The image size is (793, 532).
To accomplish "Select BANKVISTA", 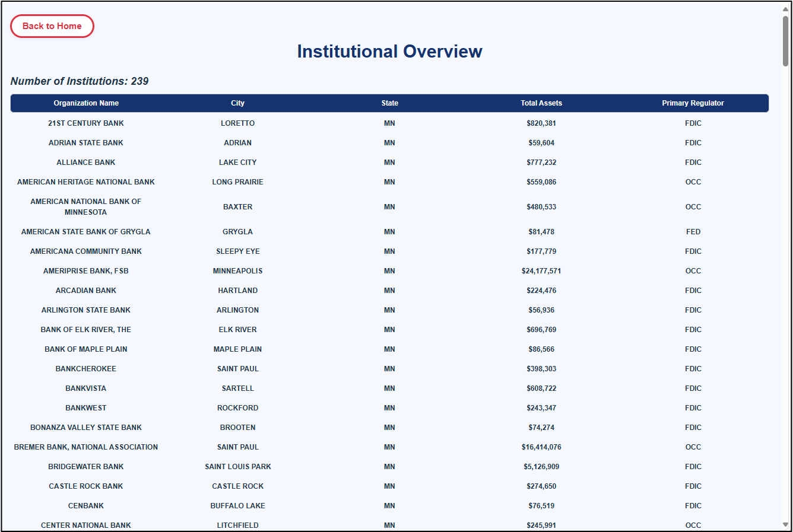I will pyautogui.click(x=86, y=388).
